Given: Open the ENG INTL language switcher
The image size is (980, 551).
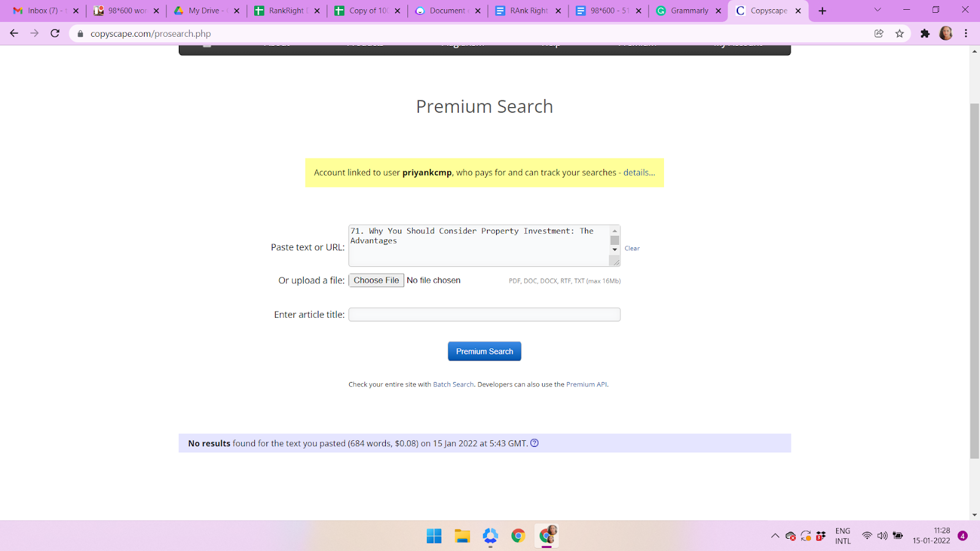Looking at the screenshot, I should [x=843, y=536].
